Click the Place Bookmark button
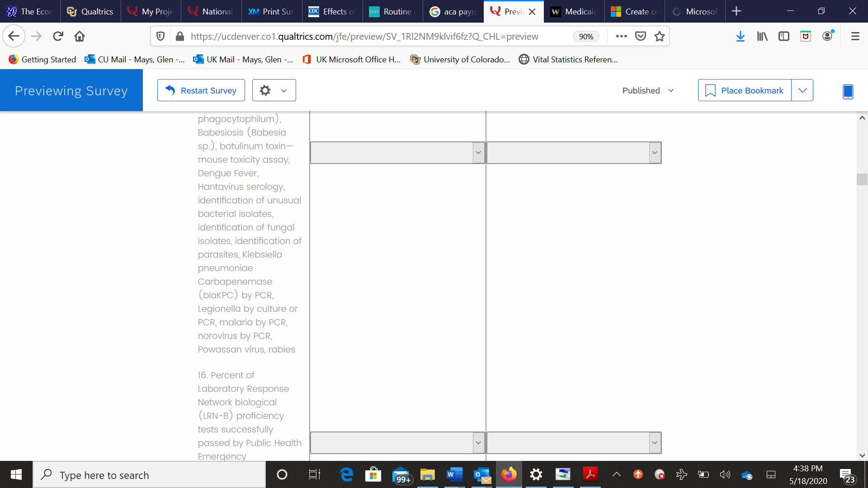Screen dimensions: 868x488 tap(745, 90)
